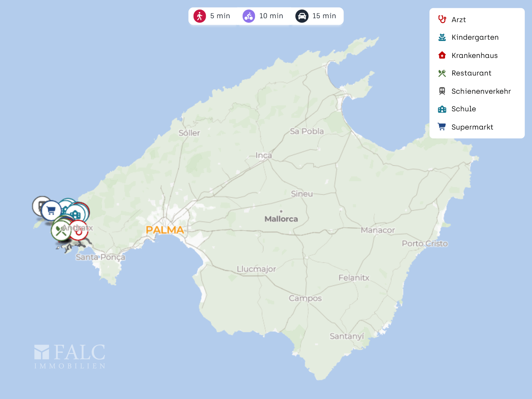
Task: Click the Krankenhaus legend icon
Action: pyautogui.click(x=442, y=55)
